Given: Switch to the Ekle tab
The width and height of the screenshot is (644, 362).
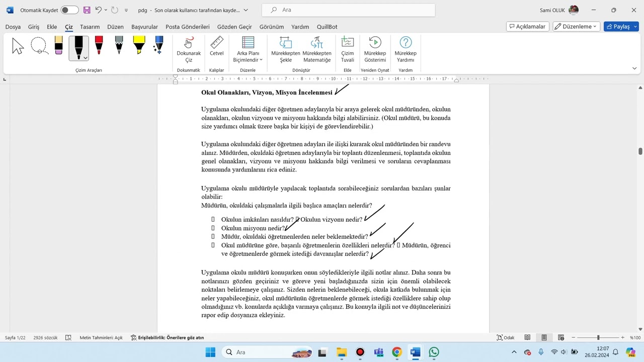Looking at the screenshot, I should 52,27.
